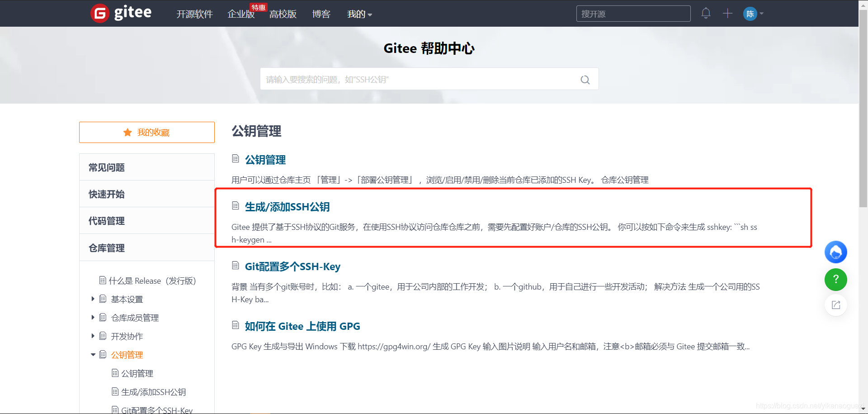This screenshot has width=868, height=414.
Task: Expand the 开发协作 tree node arrow
Action: click(x=93, y=336)
